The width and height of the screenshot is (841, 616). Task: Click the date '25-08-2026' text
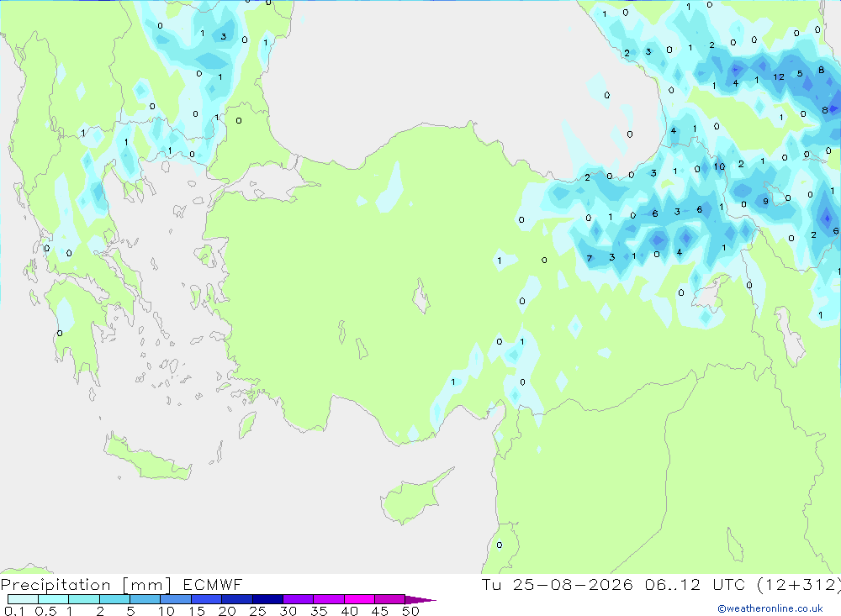[x=573, y=584]
